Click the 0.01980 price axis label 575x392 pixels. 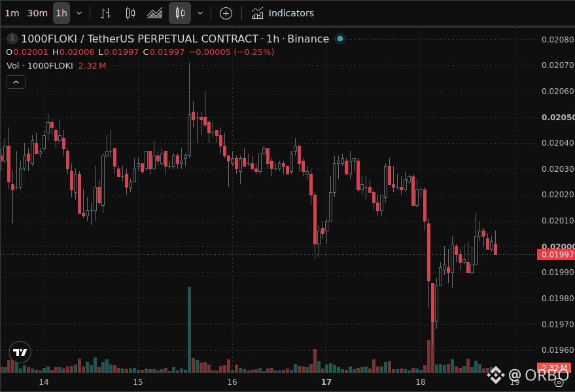point(558,299)
